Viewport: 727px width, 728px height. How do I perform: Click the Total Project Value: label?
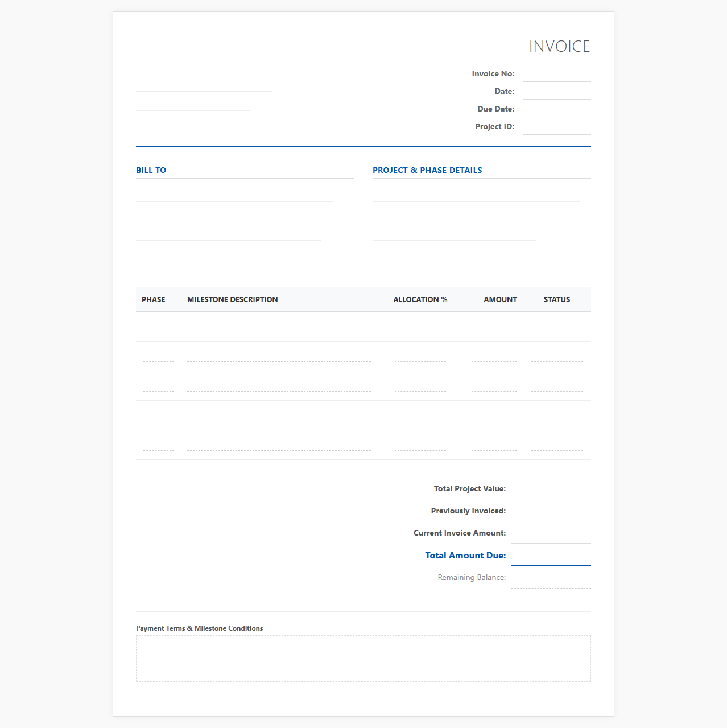pos(470,488)
